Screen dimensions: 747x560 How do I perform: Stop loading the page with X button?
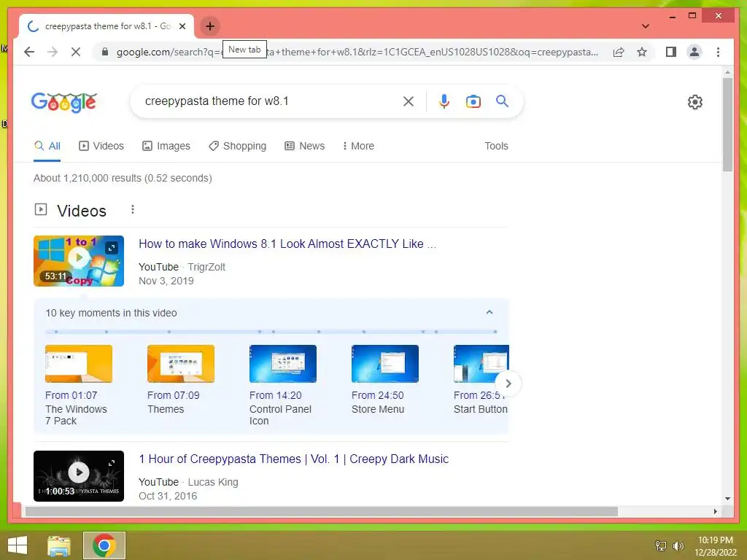(76, 52)
